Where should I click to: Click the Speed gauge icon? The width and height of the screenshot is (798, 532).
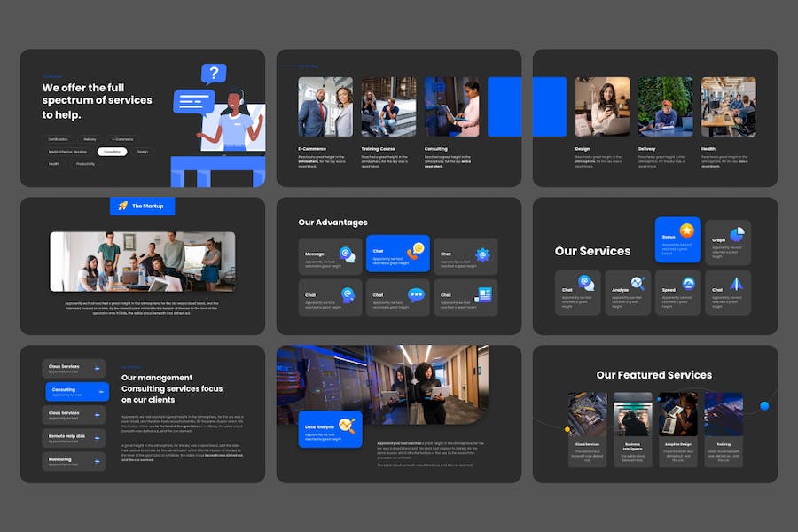688,284
